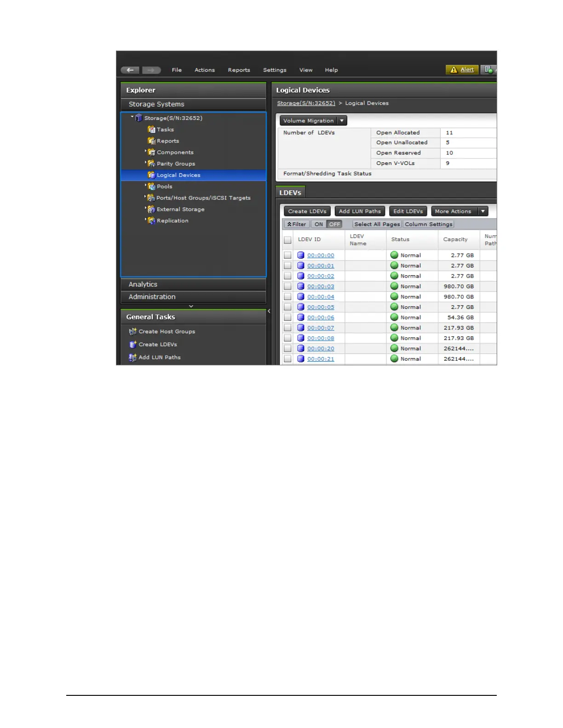
Task: Click the Add LUN Paths task icon
Action: [x=133, y=357]
